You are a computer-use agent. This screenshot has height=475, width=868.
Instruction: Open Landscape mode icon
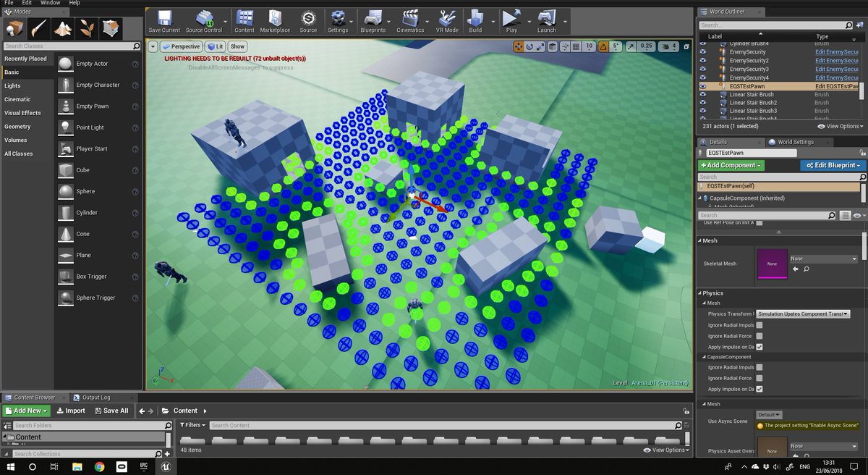click(63, 28)
